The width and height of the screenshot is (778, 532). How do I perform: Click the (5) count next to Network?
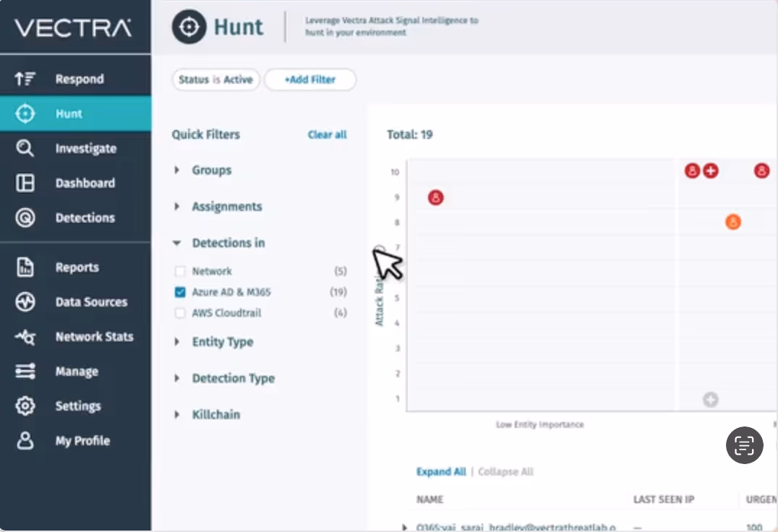341,271
